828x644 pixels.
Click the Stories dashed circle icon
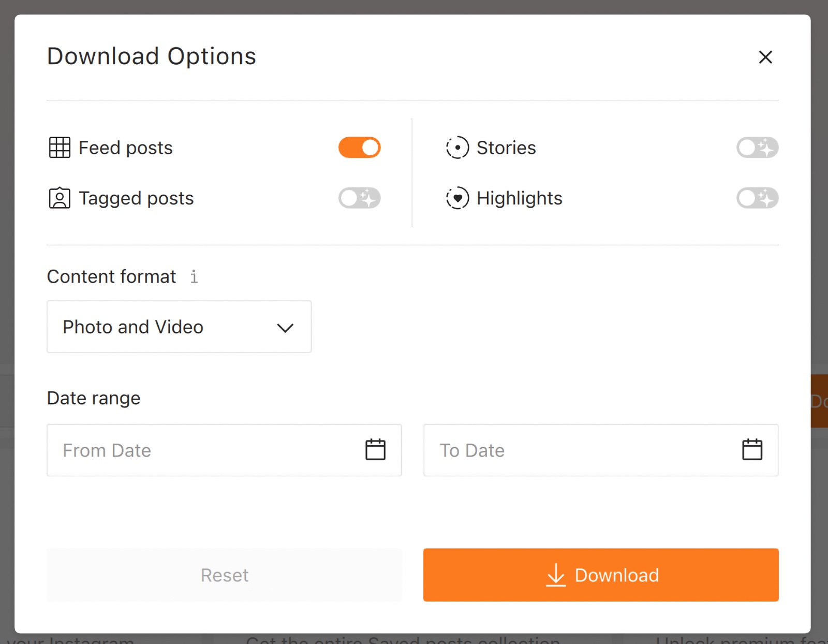click(x=457, y=148)
